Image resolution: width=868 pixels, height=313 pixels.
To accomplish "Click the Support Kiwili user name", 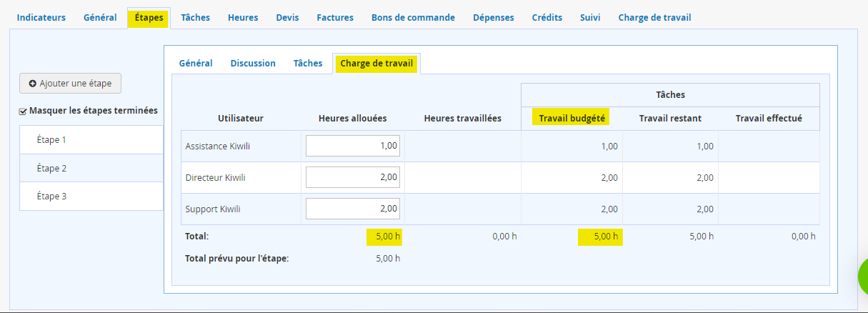I will coord(213,209).
